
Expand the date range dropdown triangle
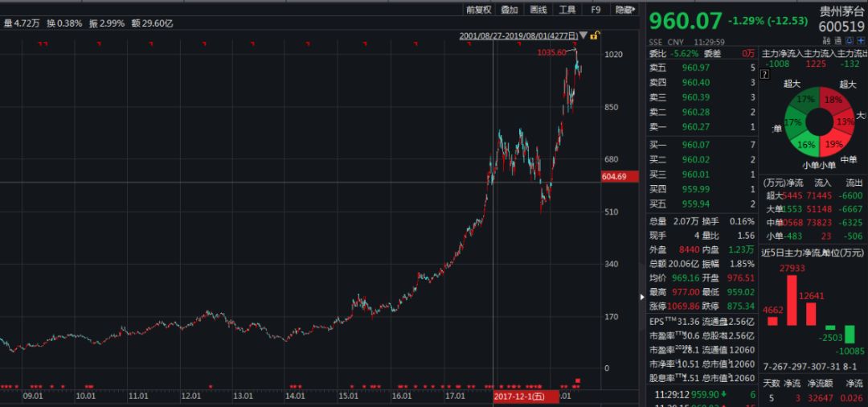583,35
